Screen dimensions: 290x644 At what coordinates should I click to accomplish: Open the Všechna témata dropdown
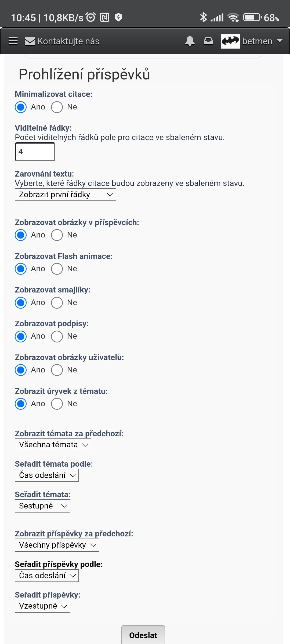(53, 445)
